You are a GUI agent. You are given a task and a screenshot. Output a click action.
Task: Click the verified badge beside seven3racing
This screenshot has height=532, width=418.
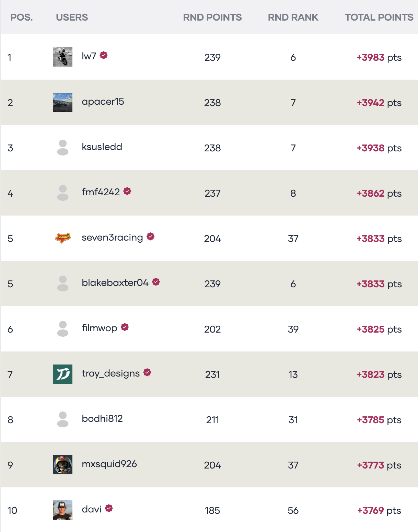(151, 236)
